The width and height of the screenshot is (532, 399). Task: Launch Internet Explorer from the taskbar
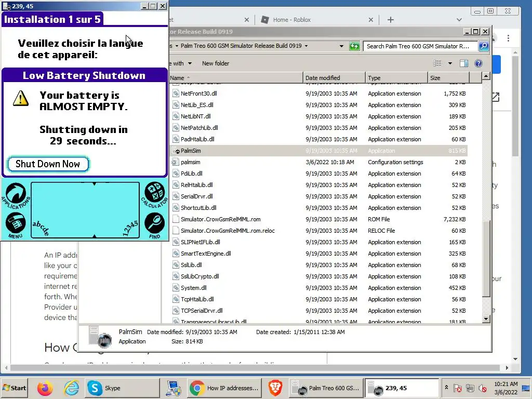pos(71,388)
